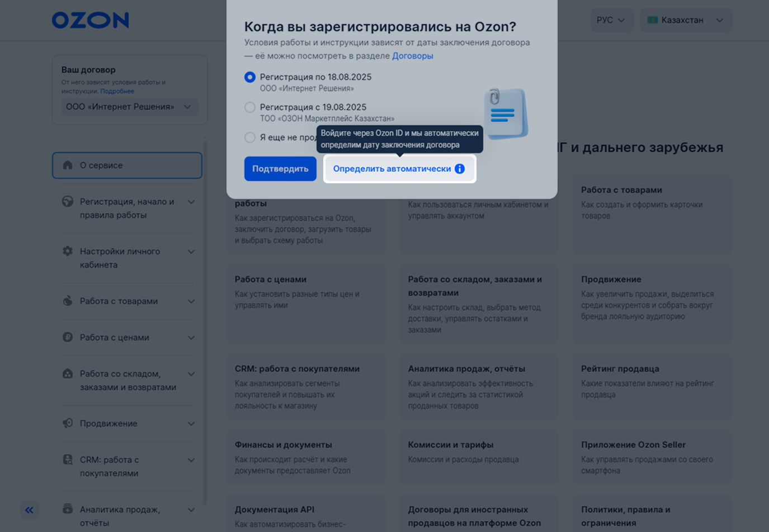Expand Регистрация, начало и правила работы
This screenshot has width=769, height=532.
[191, 202]
